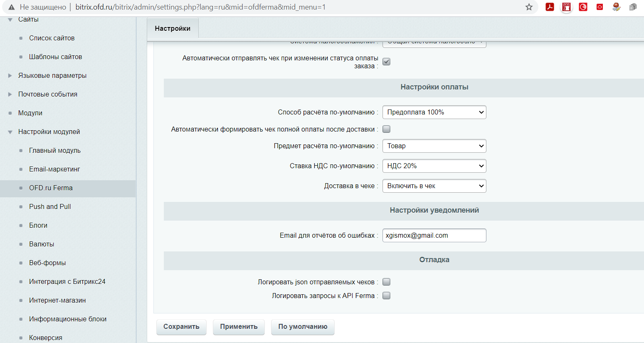
Task: Uncheck automatic receipt sending on payment status change
Action: pyautogui.click(x=386, y=62)
